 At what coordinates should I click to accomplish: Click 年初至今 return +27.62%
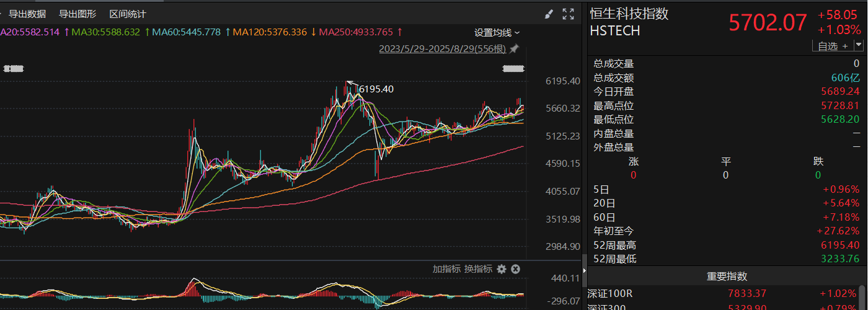pos(839,231)
